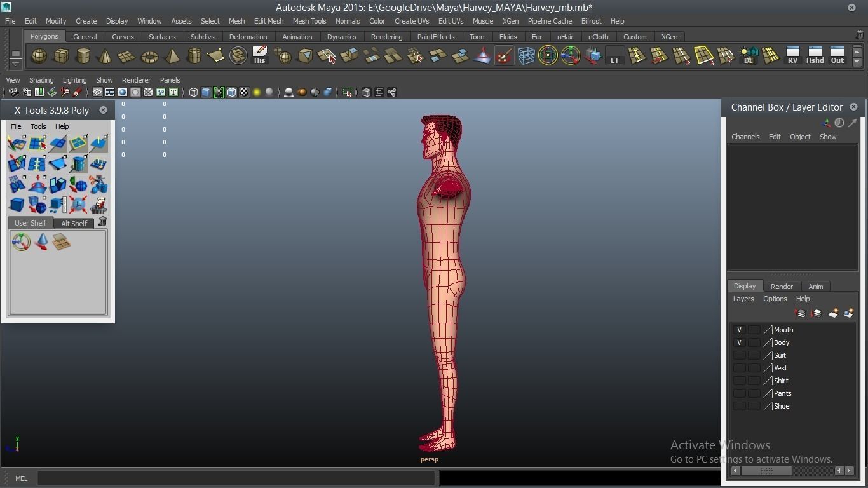This screenshot has width=868, height=488.
Task: Click the first X-Tools poly tool icon
Action: (x=17, y=144)
